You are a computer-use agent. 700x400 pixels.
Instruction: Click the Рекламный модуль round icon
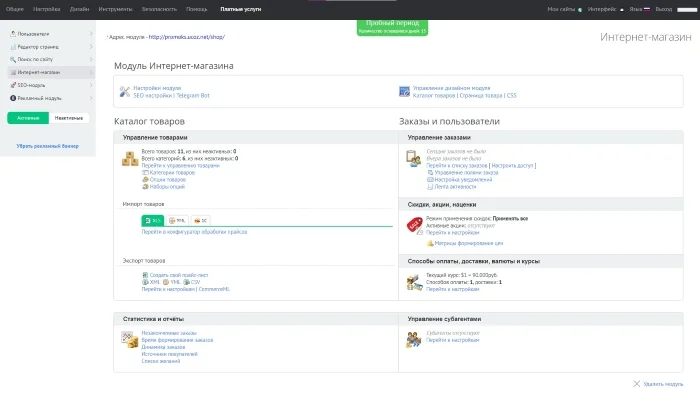13,98
